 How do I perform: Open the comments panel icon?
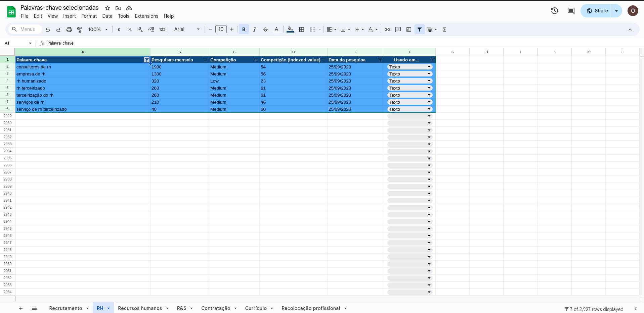(571, 11)
